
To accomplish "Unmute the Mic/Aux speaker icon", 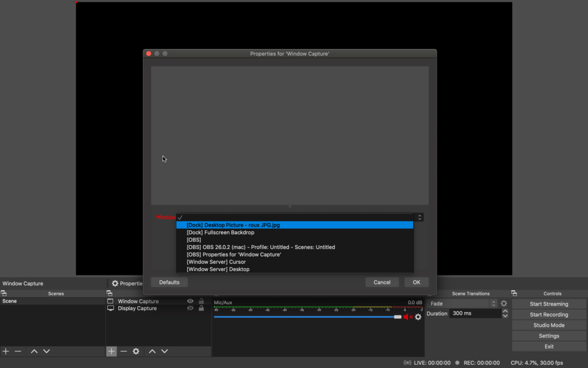I will 407,317.
